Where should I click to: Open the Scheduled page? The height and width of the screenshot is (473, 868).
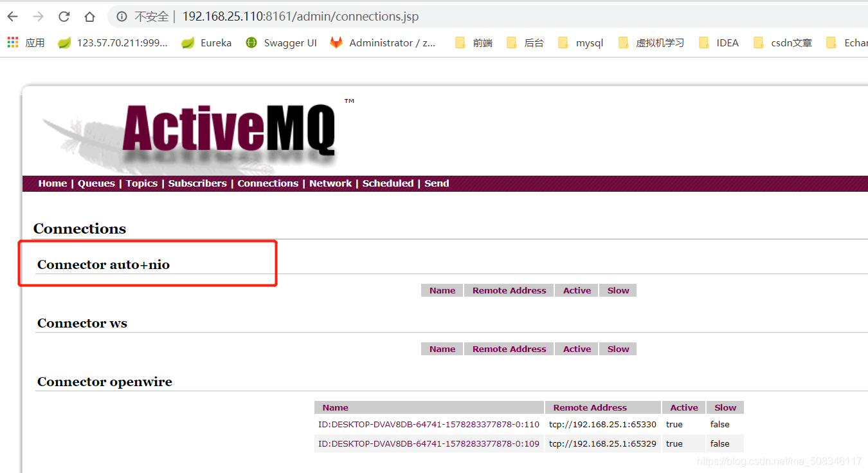[x=388, y=183]
